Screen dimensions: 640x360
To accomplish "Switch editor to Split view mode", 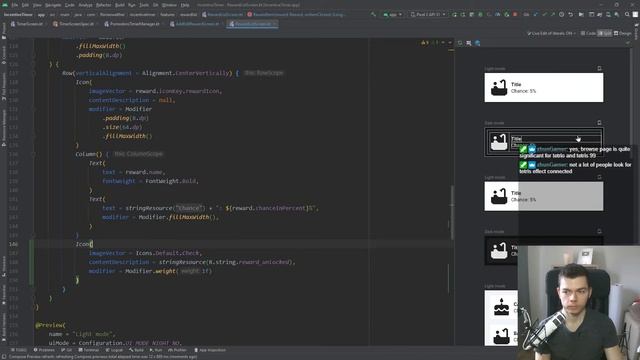I will click(x=604, y=33).
